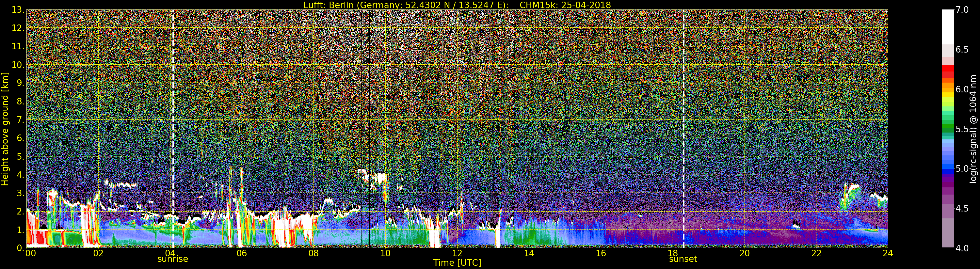
Task: Click the 'sunset' label below the axis
Action: tap(683, 259)
